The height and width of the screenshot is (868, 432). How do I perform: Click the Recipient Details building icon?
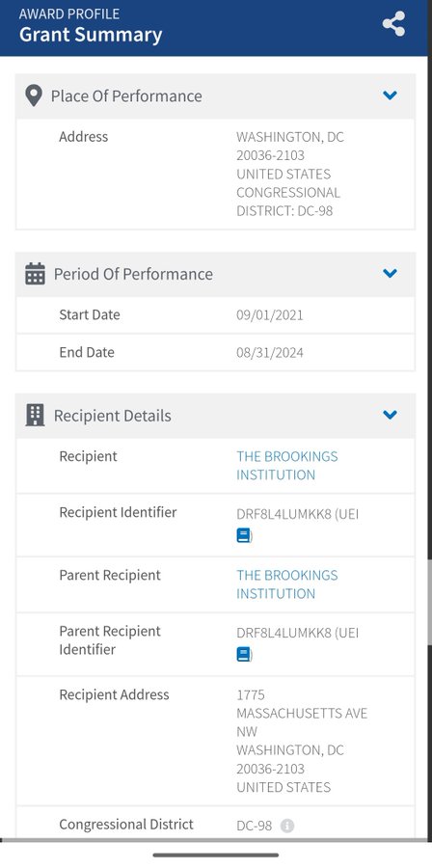point(35,415)
